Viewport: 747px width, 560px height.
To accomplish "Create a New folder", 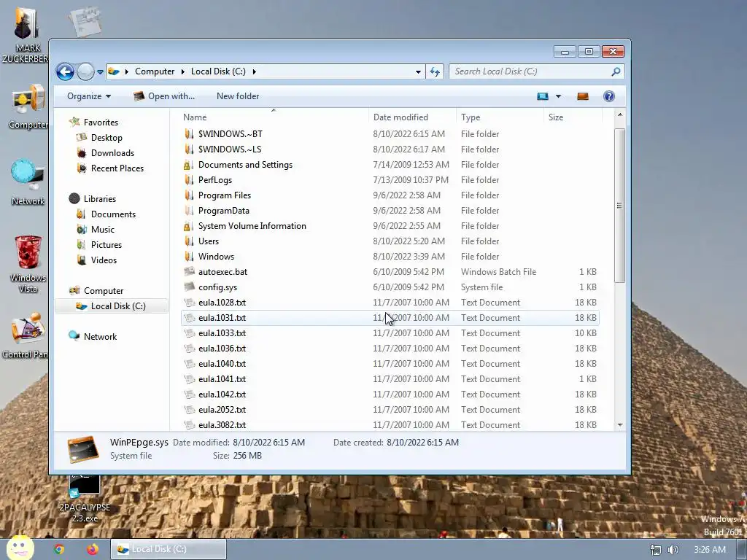I will (238, 96).
